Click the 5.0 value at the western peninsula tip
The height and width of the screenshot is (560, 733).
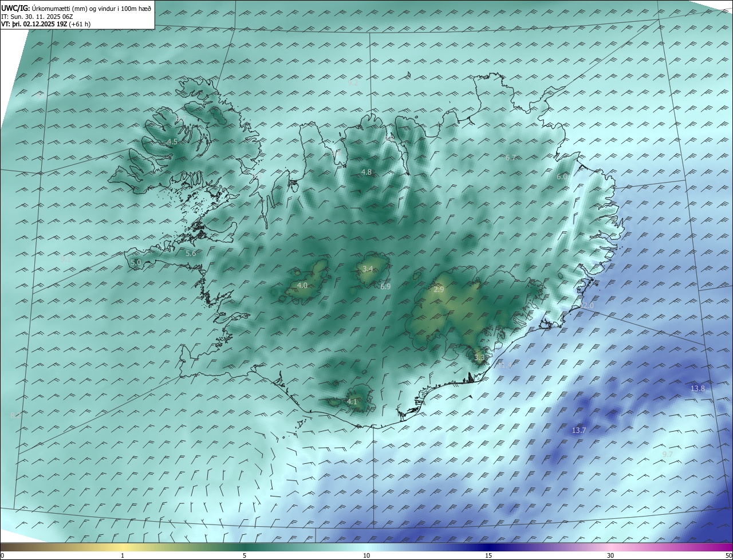click(136, 262)
